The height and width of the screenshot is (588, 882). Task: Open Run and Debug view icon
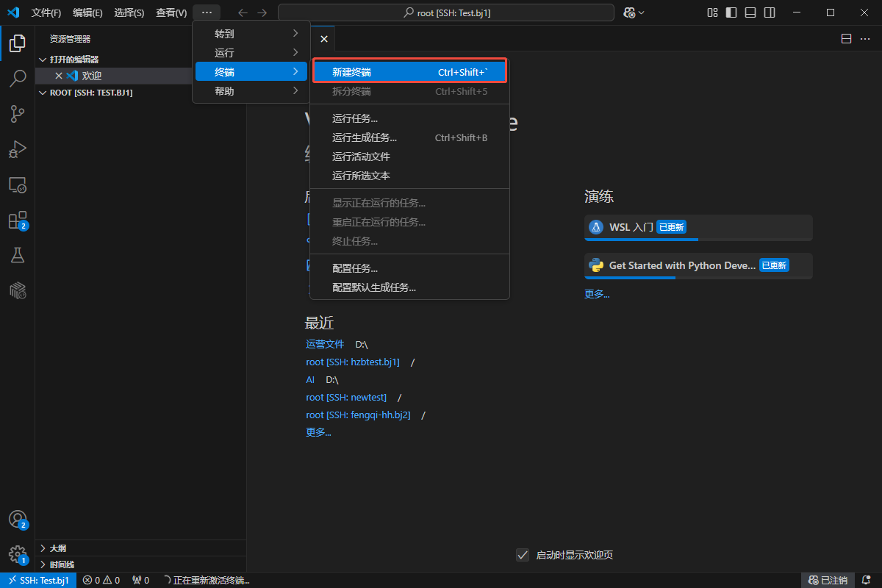tap(18, 149)
